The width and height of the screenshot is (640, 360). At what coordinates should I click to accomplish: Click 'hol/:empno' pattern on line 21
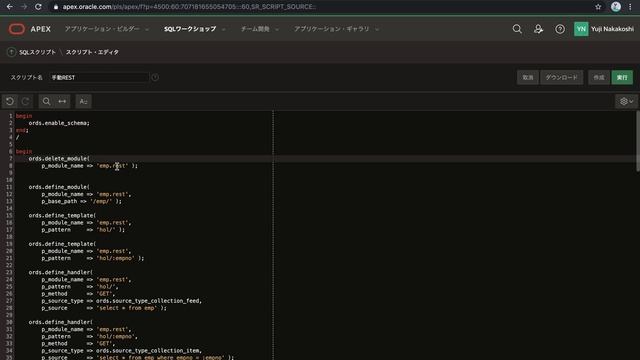pyautogui.click(x=115, y=258)
